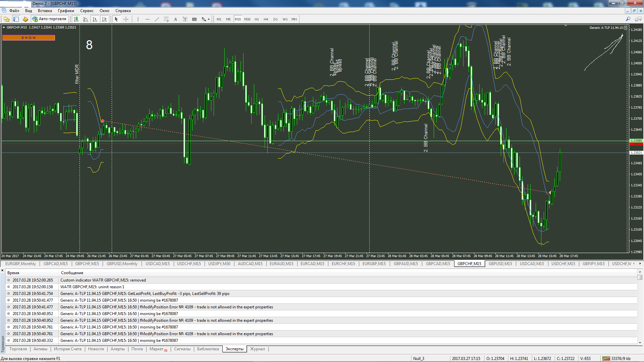Toggle chart shift button
The image size is (644, 362).
tap(104, 19)
